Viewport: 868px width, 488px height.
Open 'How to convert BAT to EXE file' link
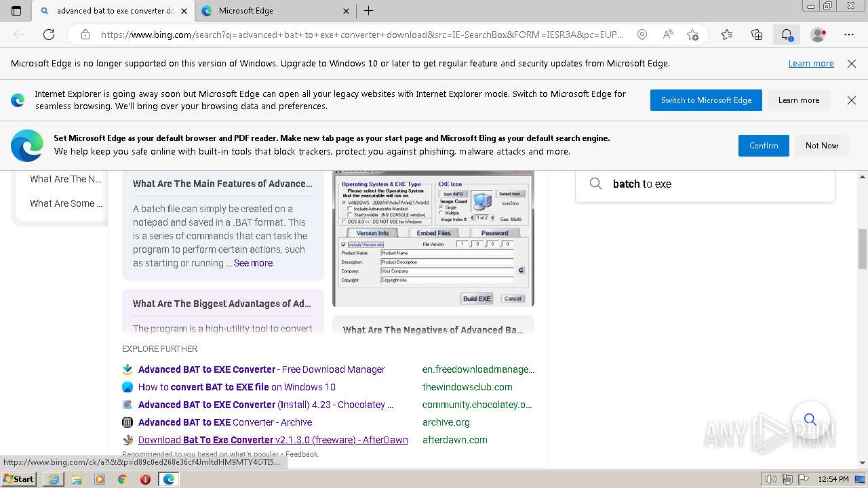coord(237,387)
